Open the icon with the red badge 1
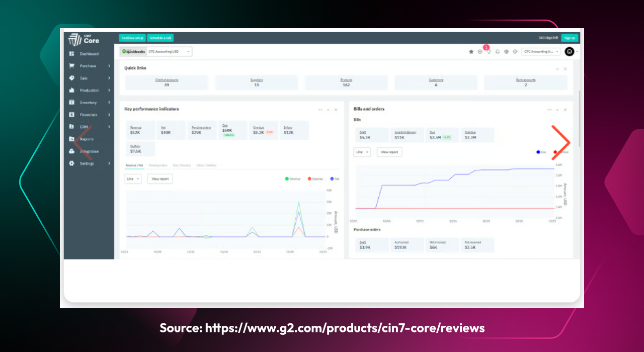This screenshot has height=352, width=644. [488, 50]
